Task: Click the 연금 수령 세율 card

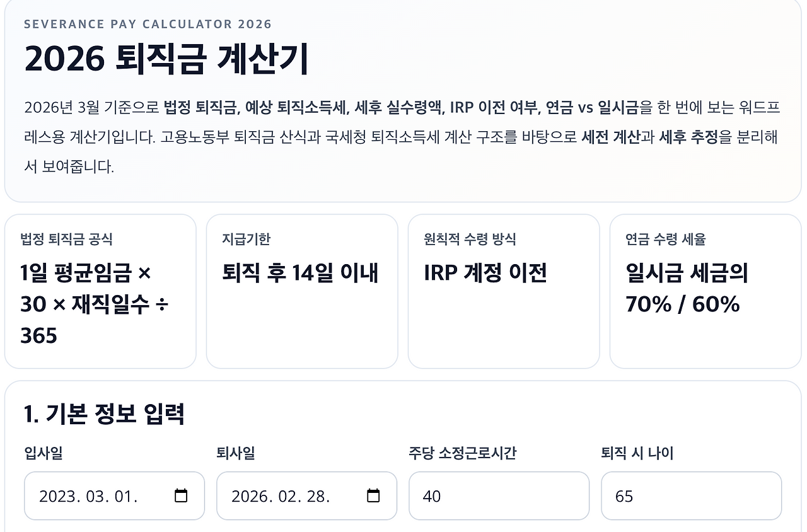Action: (x=705, y=291)
